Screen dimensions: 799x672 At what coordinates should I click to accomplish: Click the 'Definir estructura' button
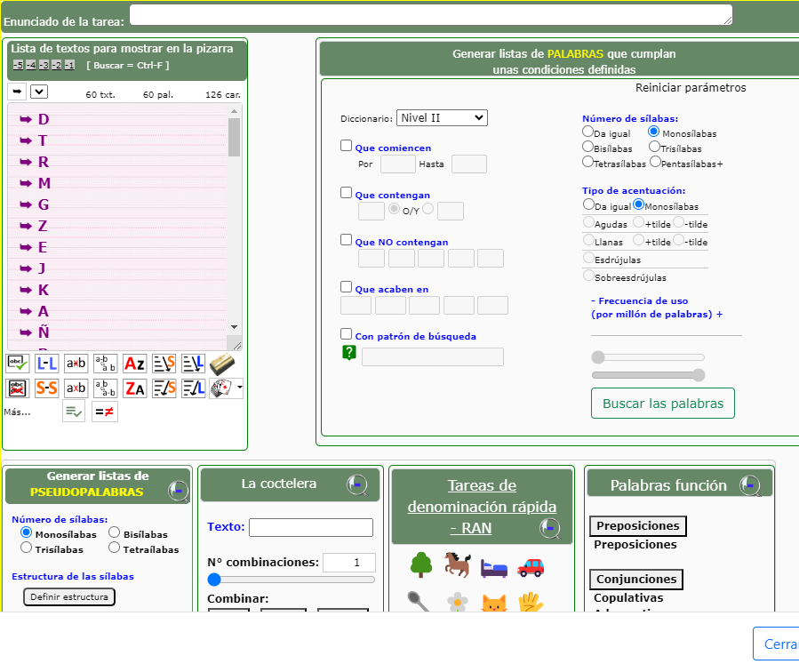click(69, 596)
